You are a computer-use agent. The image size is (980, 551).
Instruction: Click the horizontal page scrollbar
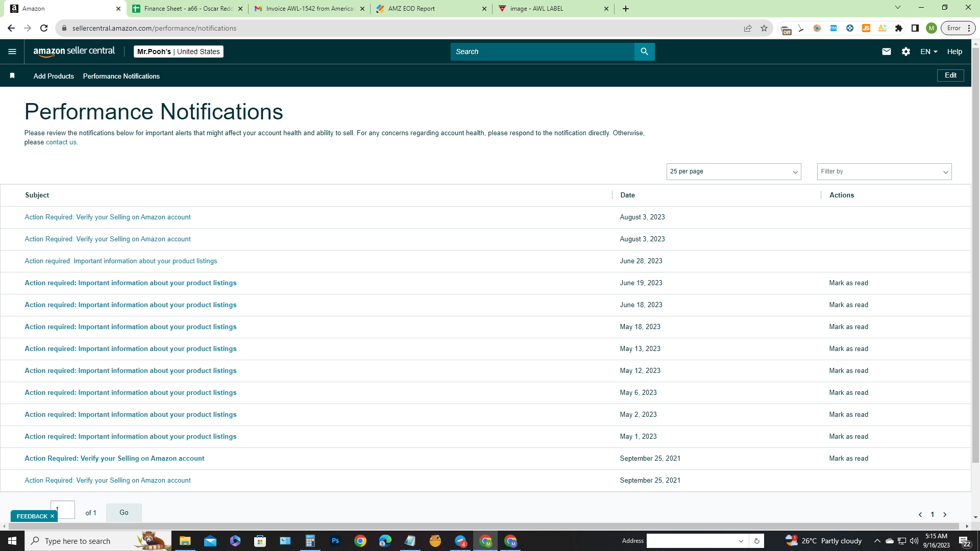485,526
